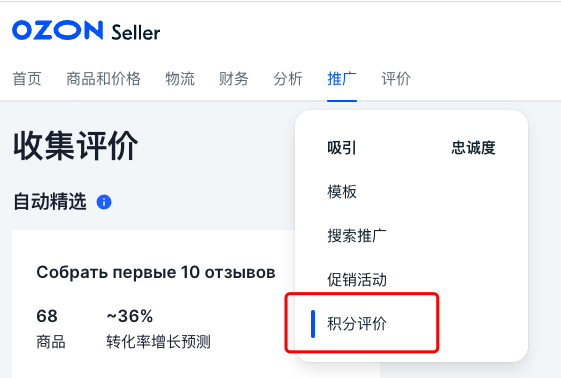Click the ~36% 转化率增长预测 figure
The image size is (561, 378).
pos(158,328)
